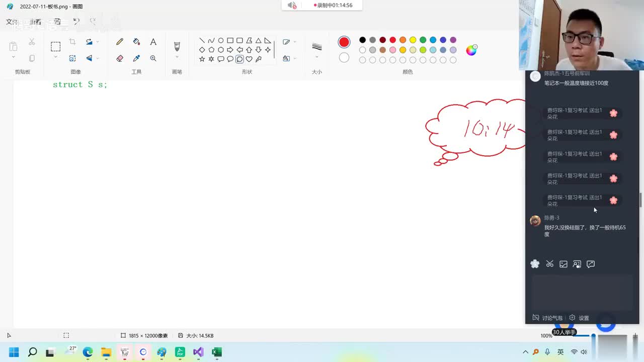This screenshot has width=644, height=362.
Task: Choose the oval shape
Action: point(221,40)
